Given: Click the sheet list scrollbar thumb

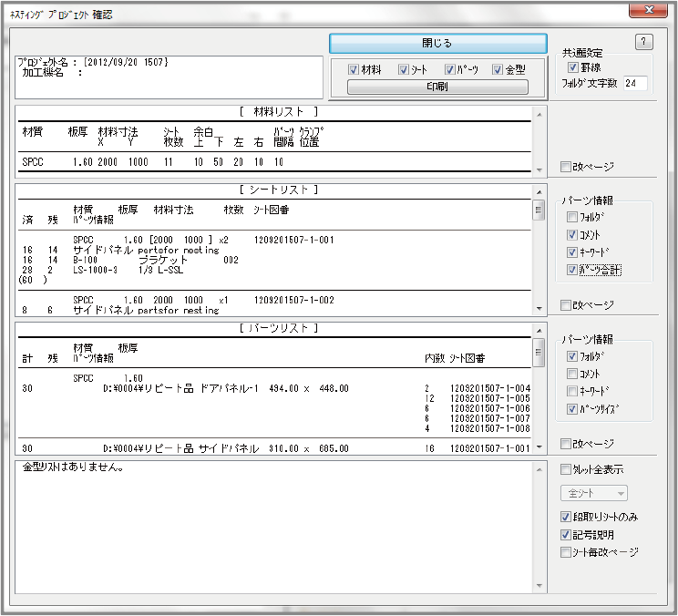Looking at the screenshot, I should [x=539, y=210].
